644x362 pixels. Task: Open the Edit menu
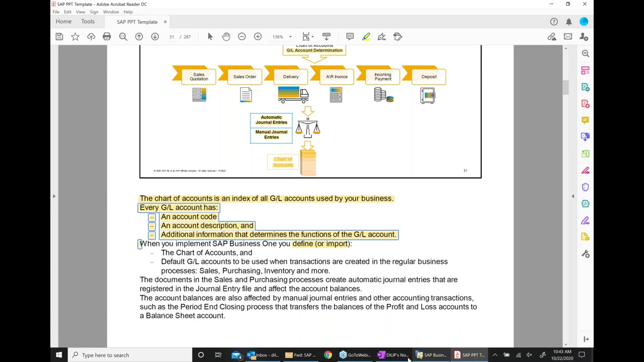click(x=67, y=12)
